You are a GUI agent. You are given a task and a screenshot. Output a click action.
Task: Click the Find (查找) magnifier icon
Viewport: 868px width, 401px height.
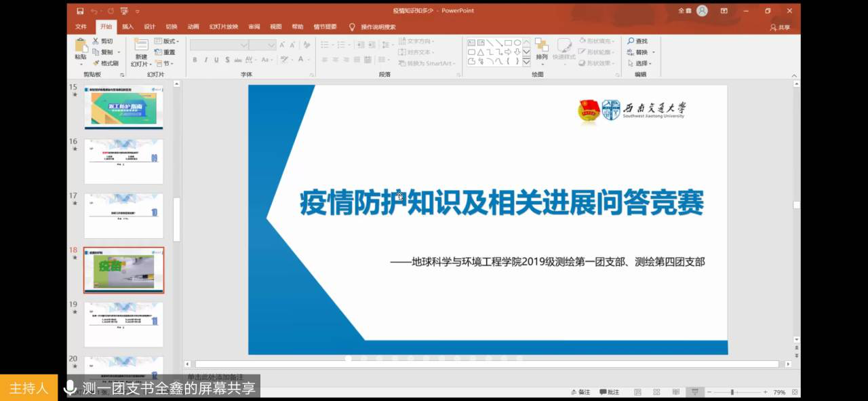tap(631, 41)
